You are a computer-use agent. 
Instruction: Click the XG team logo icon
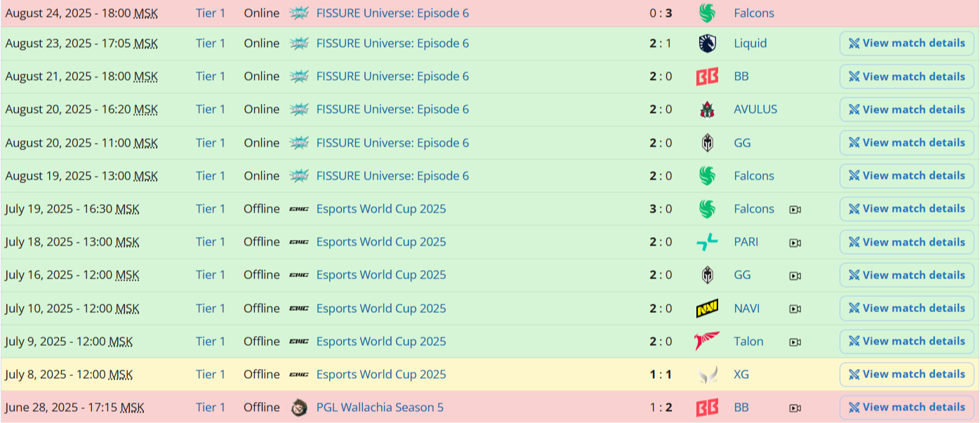pos(707,375)
